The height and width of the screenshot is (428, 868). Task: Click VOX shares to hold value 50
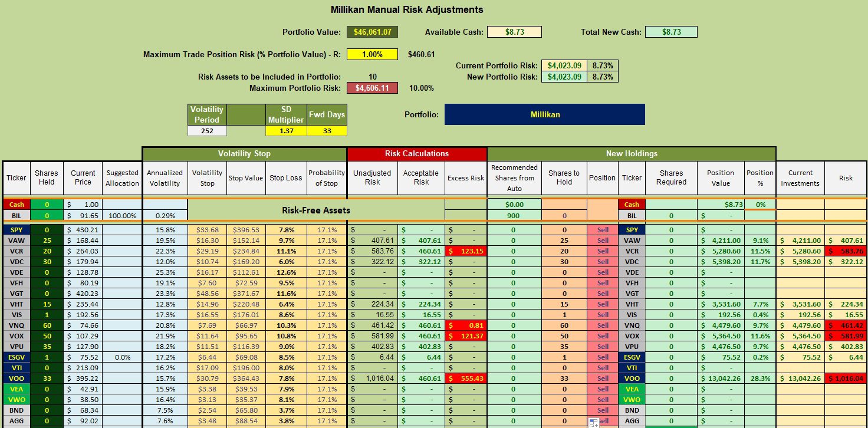564,335
